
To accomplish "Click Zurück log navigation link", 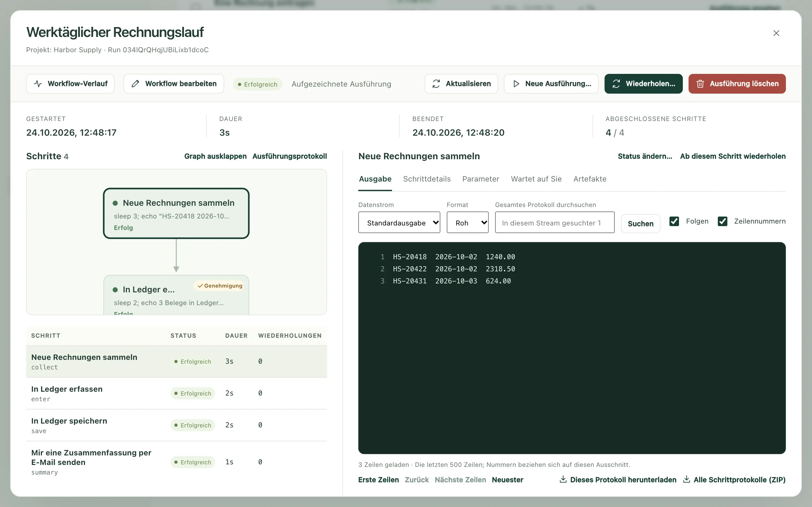I will click(416, 480).
